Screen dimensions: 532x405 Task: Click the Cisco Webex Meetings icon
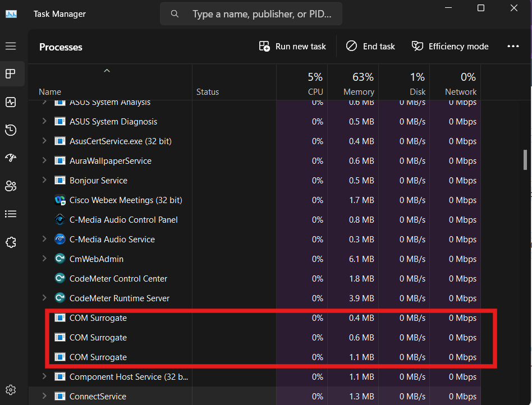pos(60,200)
